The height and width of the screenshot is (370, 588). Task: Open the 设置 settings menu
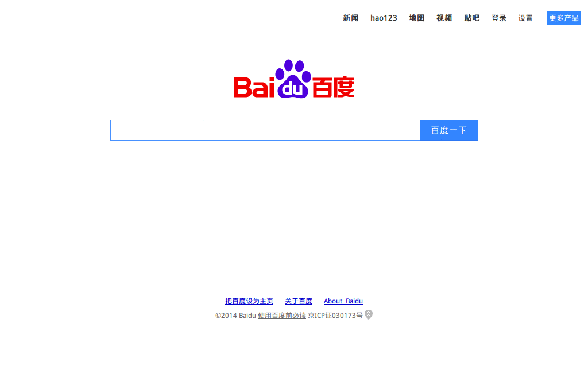point(525,18)
